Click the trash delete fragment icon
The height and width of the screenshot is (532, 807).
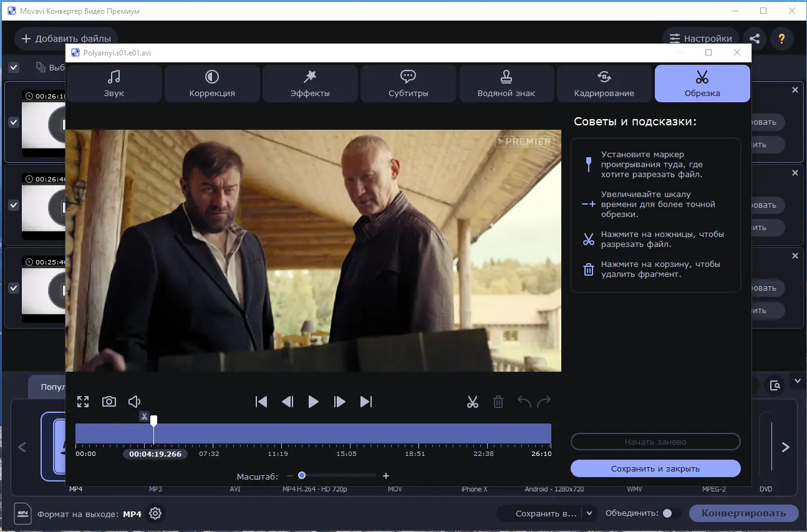point(498,402)
